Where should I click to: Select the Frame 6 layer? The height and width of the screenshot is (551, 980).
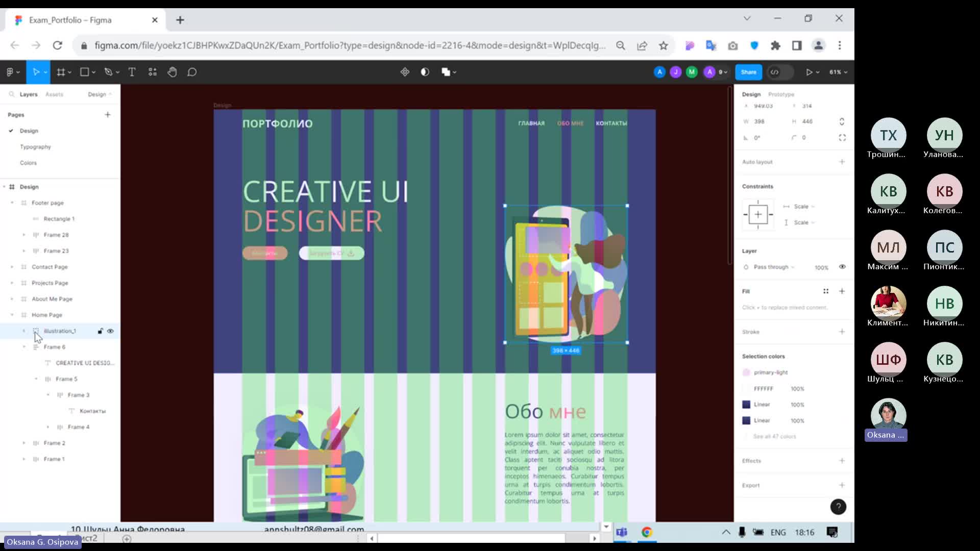pyautogui.click(x=54, y=347)
